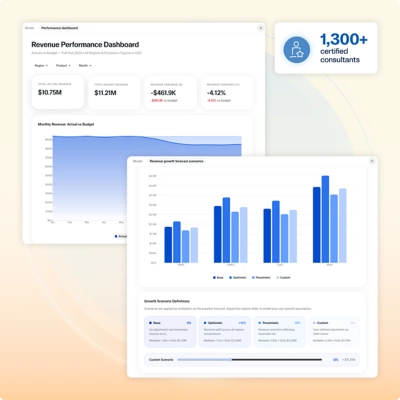Click the dark track of the Custom Scenario slider
The width and height of the screenshot is (400, 400).
(x=277, y=360)
